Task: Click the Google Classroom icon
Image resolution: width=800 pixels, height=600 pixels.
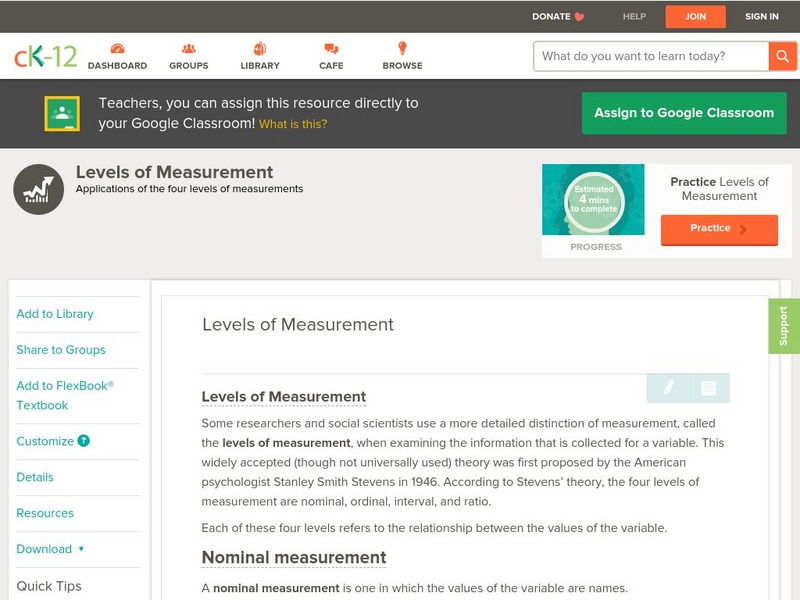Action: [x=62, y=113]
